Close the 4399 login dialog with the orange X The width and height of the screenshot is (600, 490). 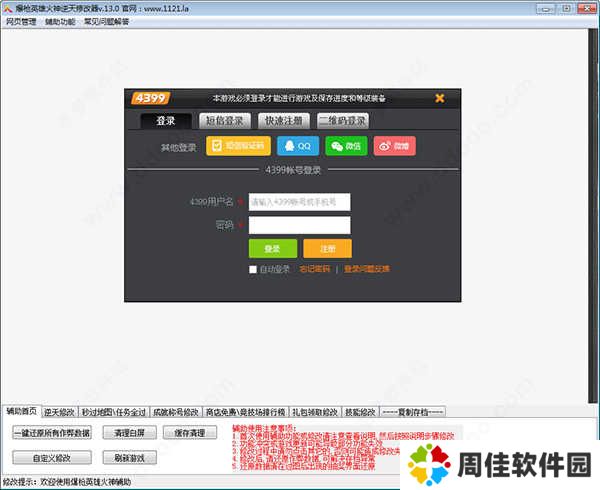pos(440,98)
